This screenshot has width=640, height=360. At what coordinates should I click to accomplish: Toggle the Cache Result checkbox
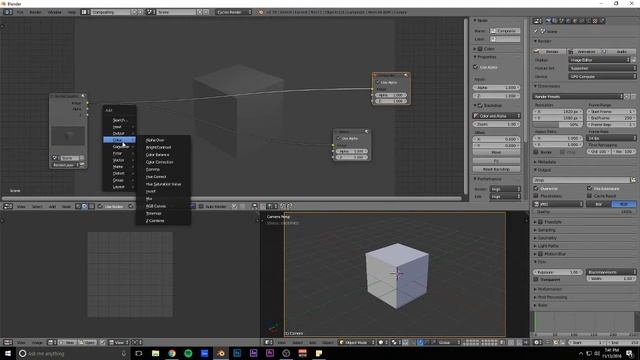(589, 196)
